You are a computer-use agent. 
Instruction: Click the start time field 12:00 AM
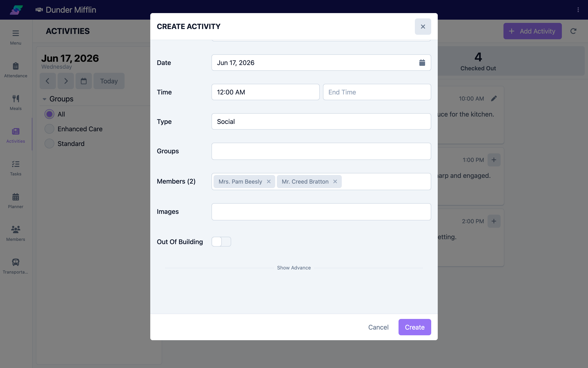tap(265, 92)
